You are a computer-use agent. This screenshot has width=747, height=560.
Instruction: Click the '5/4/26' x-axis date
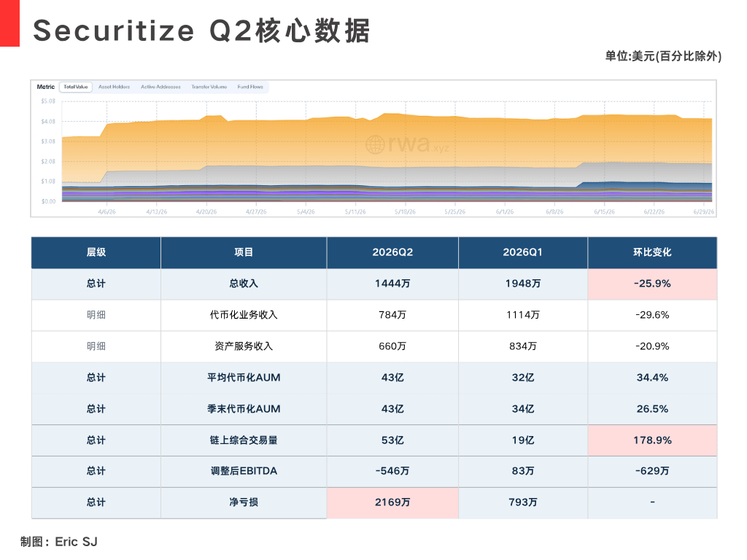coord(306,212)
